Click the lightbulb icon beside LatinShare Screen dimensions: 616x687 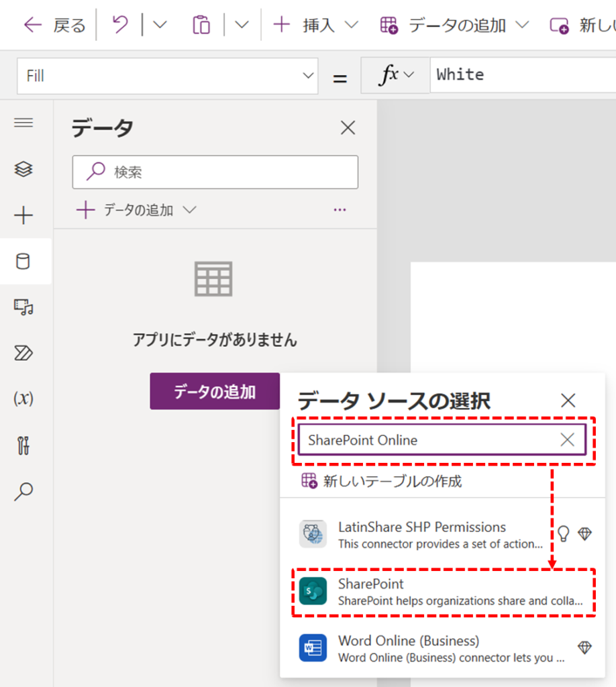click(x=564, y=533)
